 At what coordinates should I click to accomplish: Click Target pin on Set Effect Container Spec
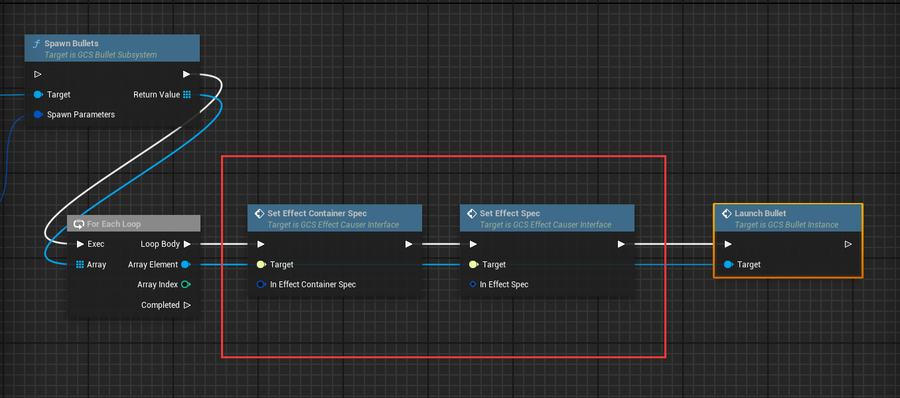(261, 265)
